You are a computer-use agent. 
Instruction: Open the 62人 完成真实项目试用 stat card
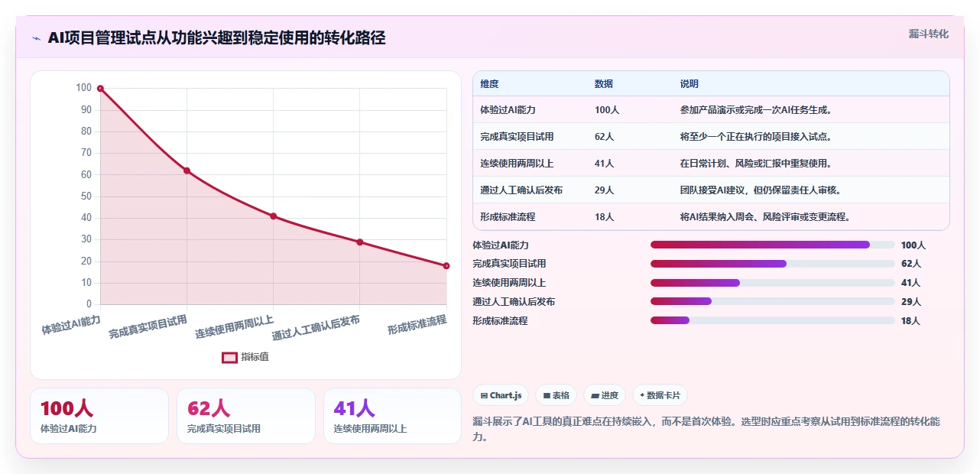point(246,416)
